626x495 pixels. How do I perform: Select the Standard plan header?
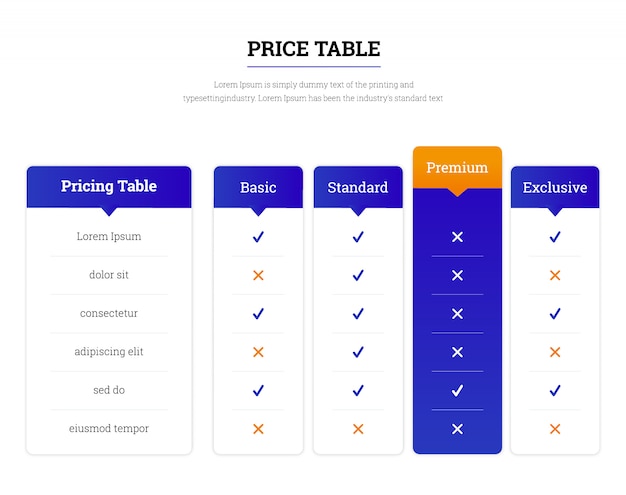coord(358,187)
